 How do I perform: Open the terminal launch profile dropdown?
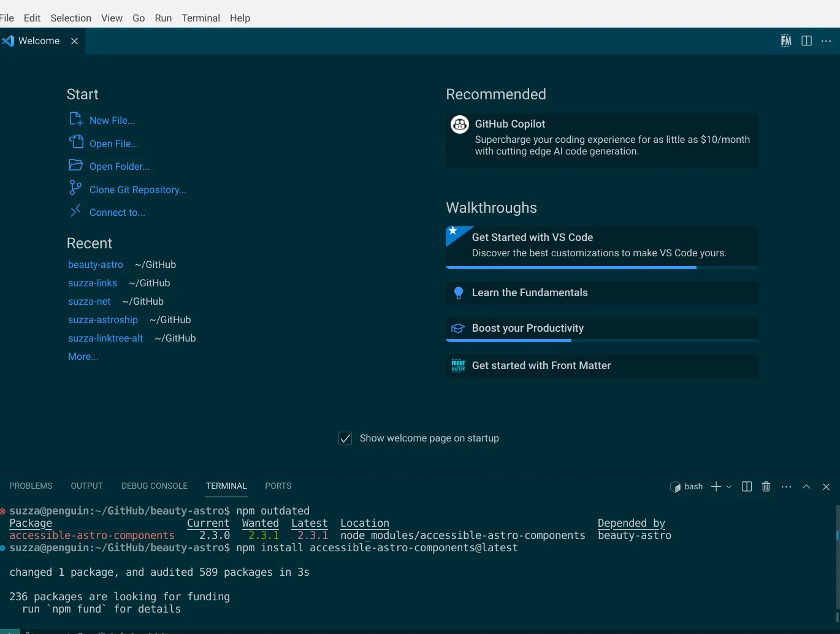[x=729, y=487]
